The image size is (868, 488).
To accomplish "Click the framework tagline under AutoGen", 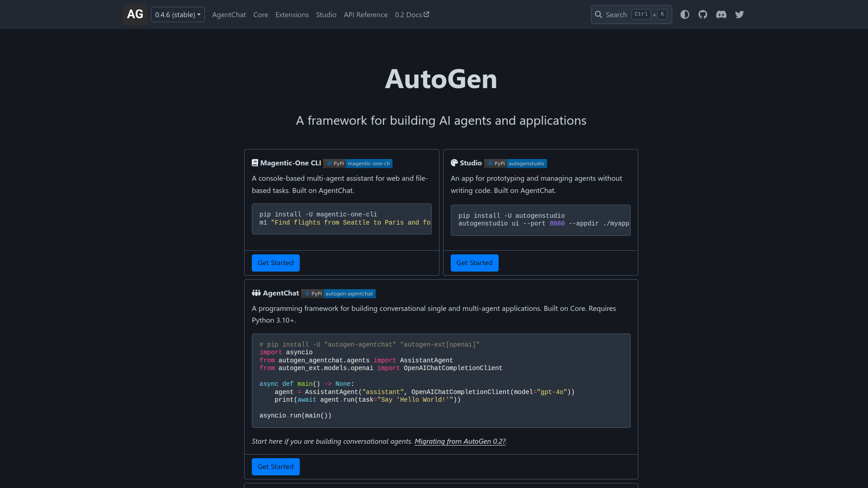I will [441, 121].
